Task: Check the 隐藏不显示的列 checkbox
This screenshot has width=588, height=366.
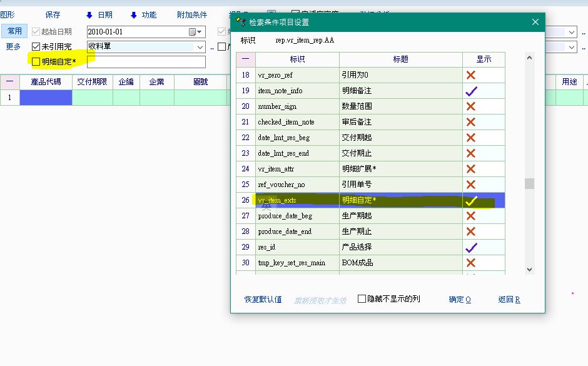Action: 362,299
